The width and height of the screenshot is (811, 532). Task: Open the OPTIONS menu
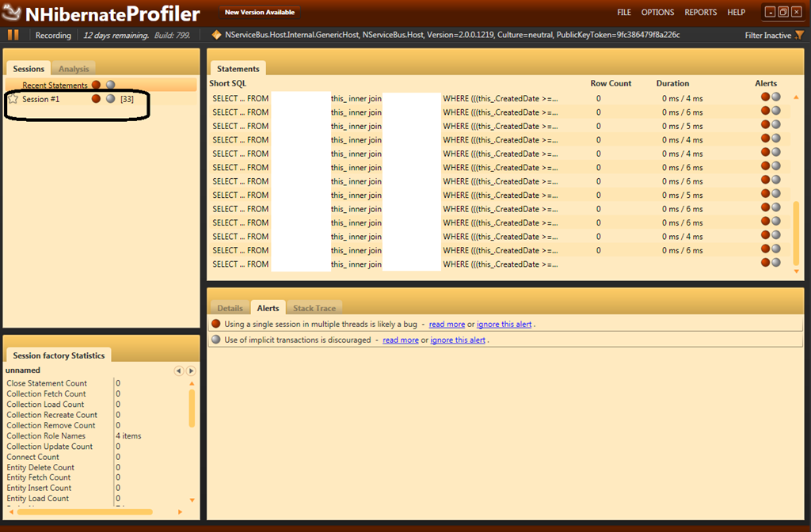657,13
